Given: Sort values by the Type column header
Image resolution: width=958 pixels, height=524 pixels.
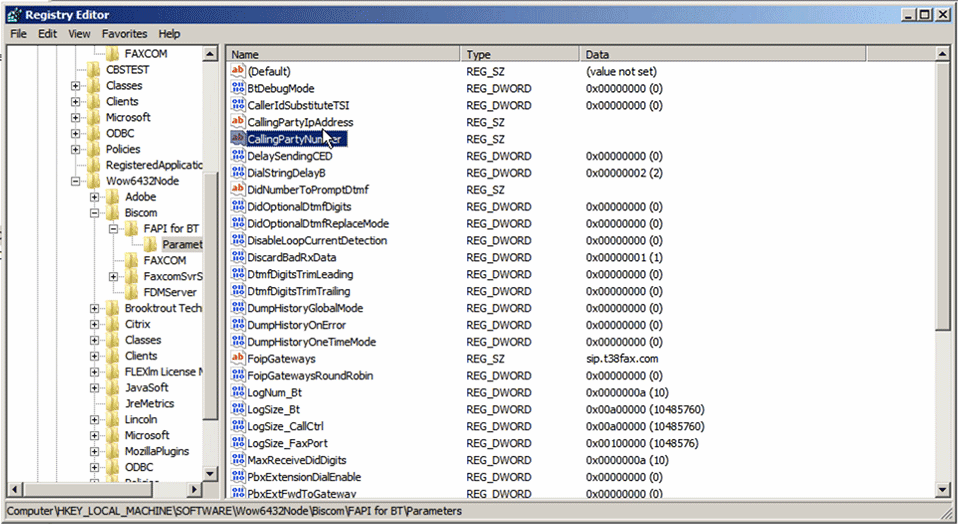Looking at the screenshot, I should pyautogui.click(x=519, y=54).
